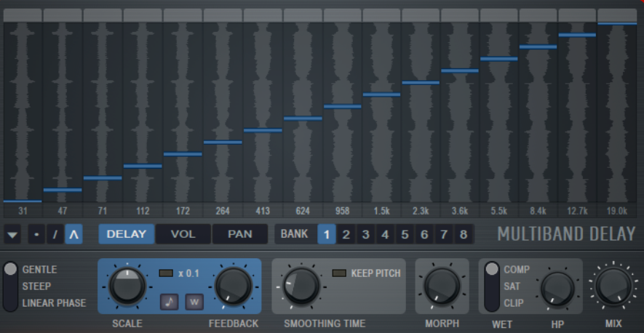Open the options dropdown arrow menu
Viewport: 644px width, 333px height.
click(12, 235)
